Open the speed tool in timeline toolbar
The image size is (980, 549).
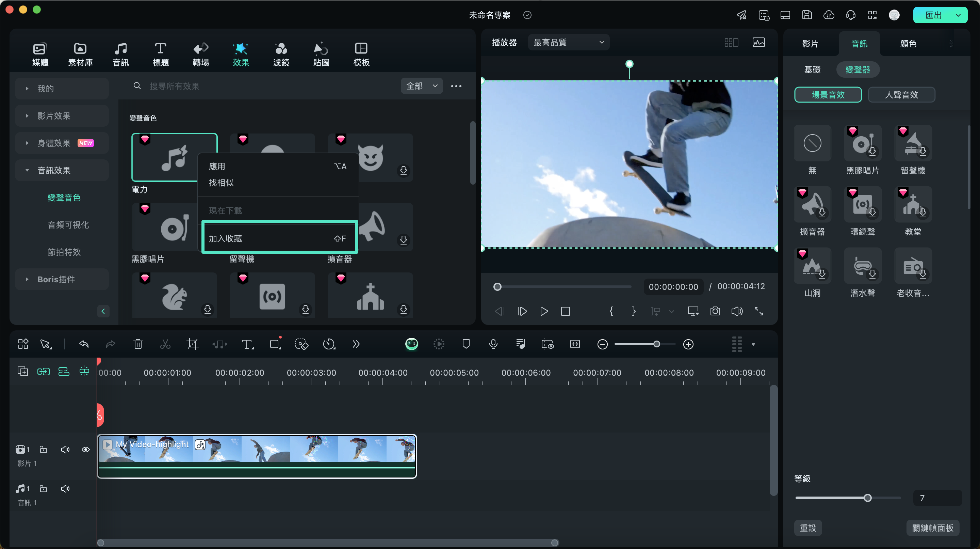pyautogui.click(x=329, y=344)
